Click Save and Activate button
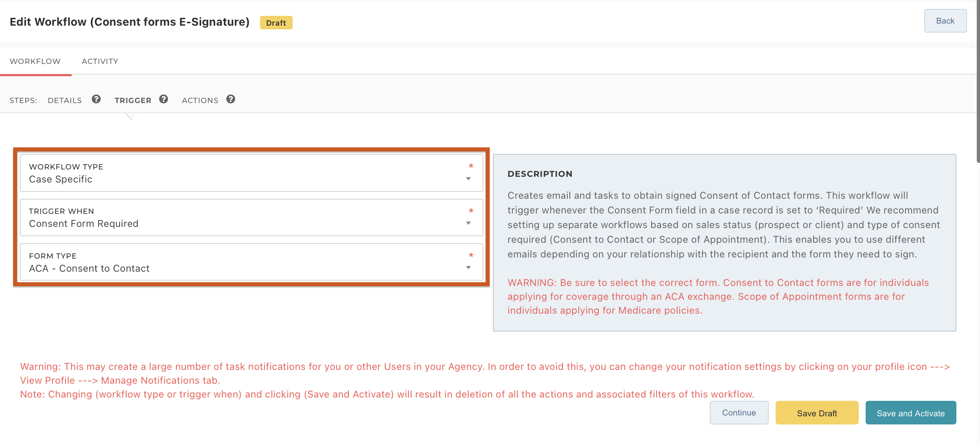 (910, 413)
